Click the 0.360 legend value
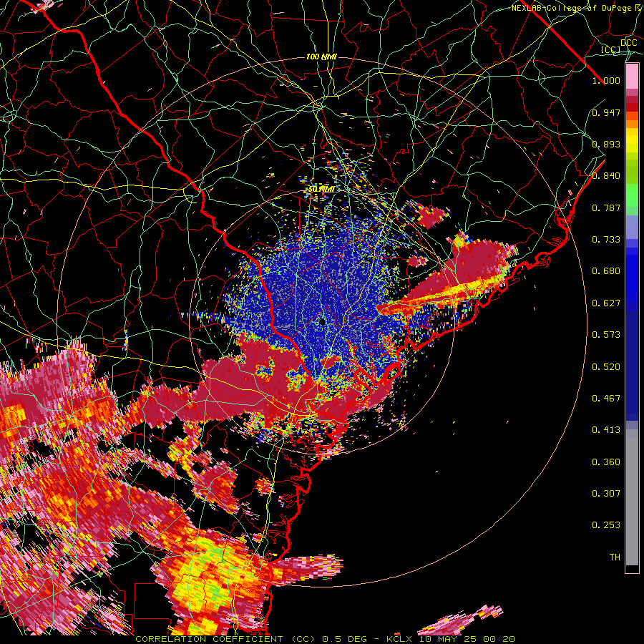 606,462
